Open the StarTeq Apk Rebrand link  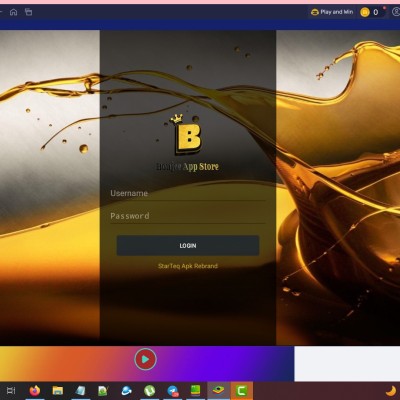click(188, 266)
